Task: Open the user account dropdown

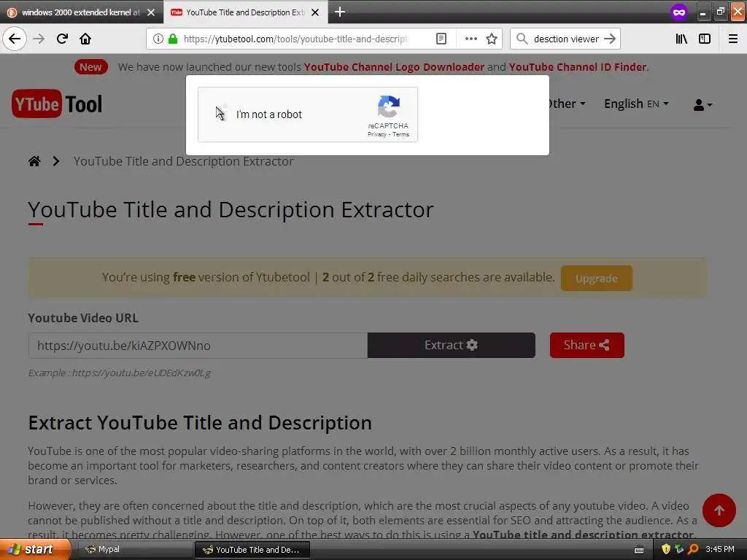Action: [703, 105]
